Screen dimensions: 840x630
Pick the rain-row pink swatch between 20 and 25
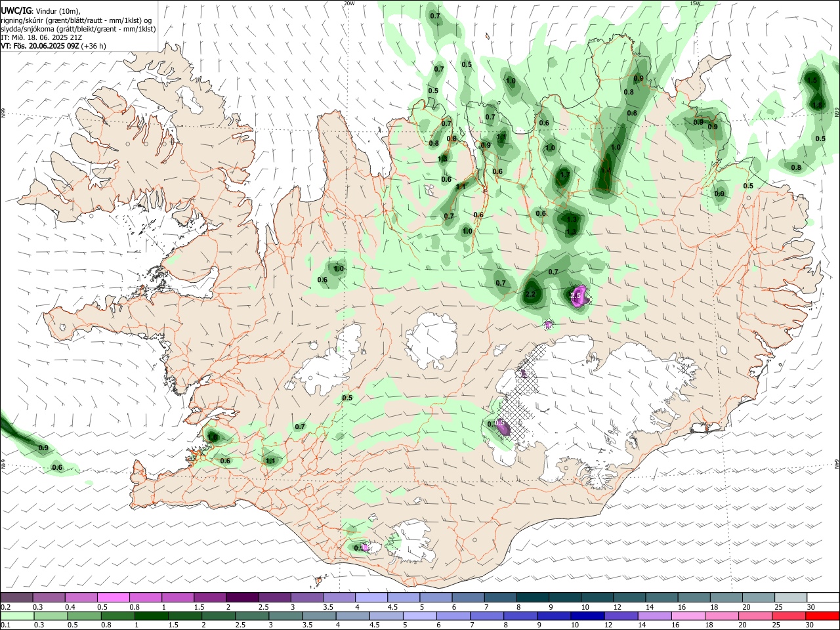click(755, 616)
